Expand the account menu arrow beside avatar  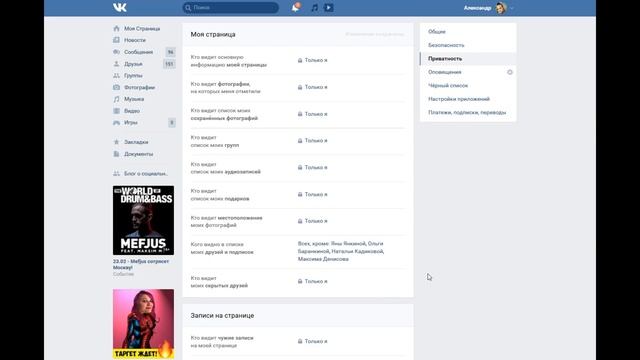pyautogui.click(x=512, y=8)
